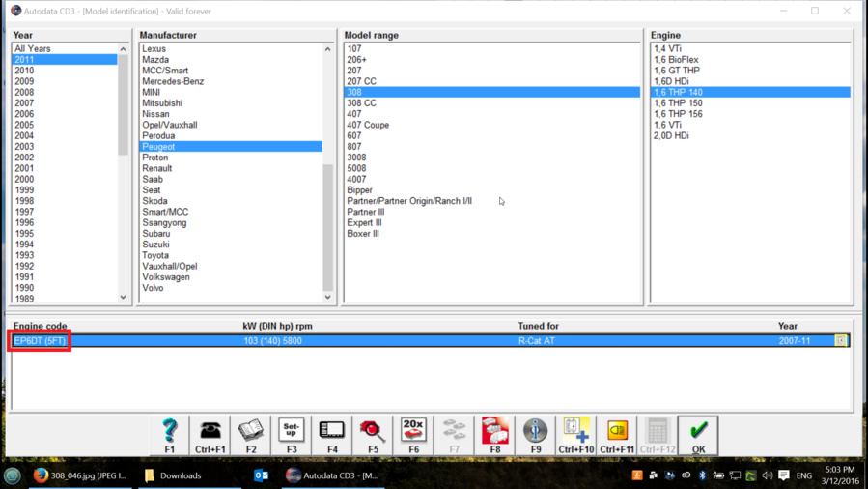868x489 pixels.
Task: Open the F2 book manual icon
Action: (251, 436)
